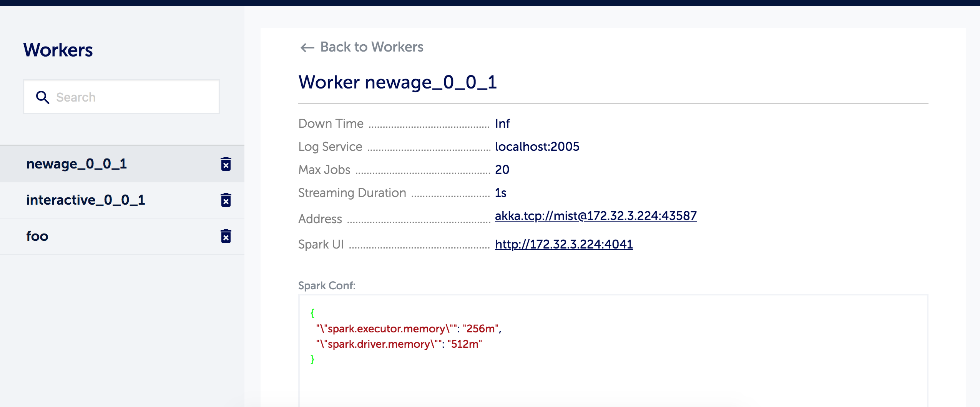Click the spark.driver.memory config line
Screen dimensions: 980x407
pyautogui.click(x=399, y=344)
